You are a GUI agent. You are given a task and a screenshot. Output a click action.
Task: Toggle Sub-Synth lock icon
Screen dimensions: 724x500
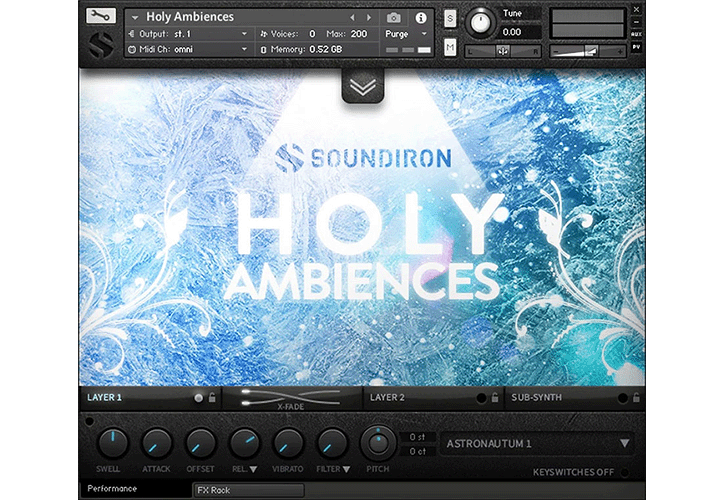(x=636, y=397)
